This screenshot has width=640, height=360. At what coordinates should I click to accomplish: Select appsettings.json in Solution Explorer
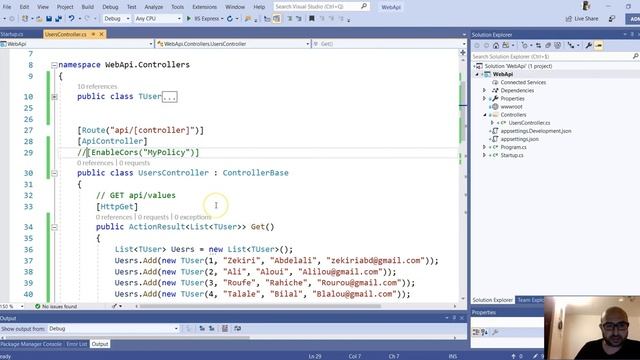coord(519,139)
